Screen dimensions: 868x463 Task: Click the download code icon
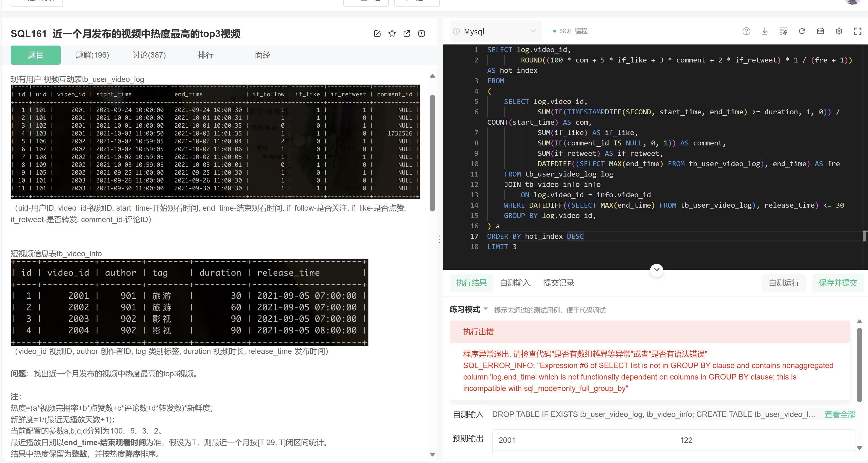tap(765, 31)
